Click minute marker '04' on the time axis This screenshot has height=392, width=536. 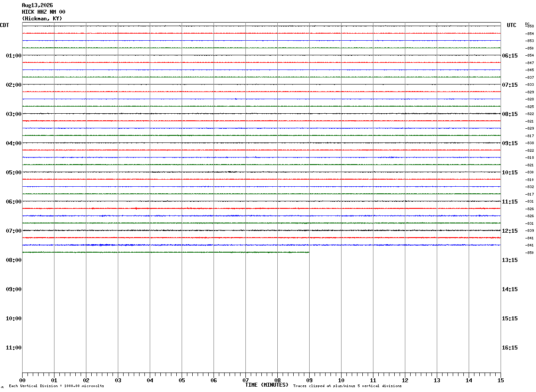pyautogui.click(x=150, y=380)
